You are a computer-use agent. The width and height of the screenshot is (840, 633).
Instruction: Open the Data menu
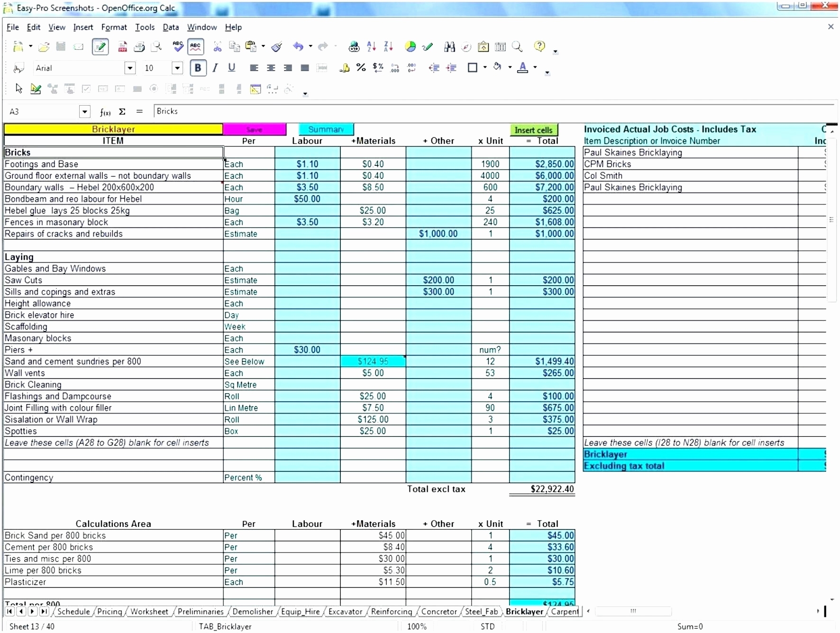[x=171, y=27]
